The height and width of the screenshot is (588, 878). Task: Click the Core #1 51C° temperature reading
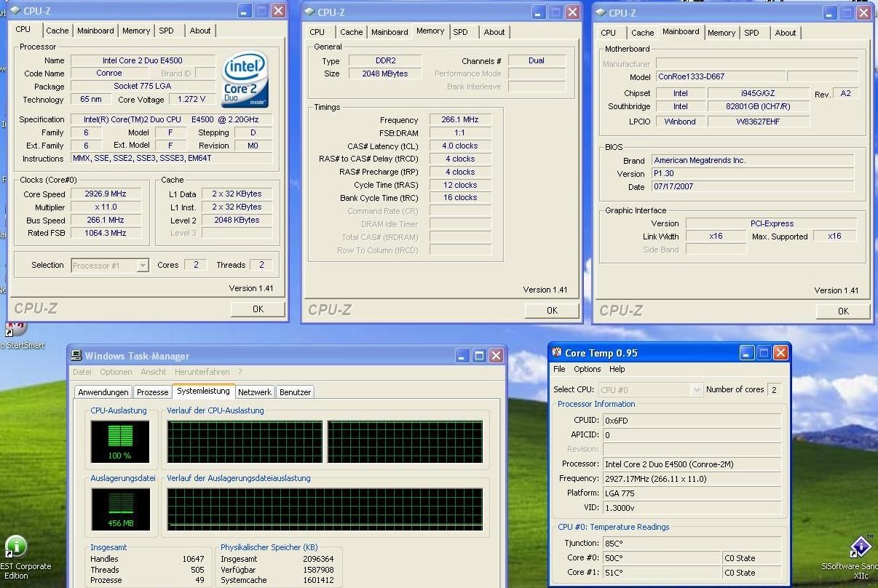click(x=662, y=573)
